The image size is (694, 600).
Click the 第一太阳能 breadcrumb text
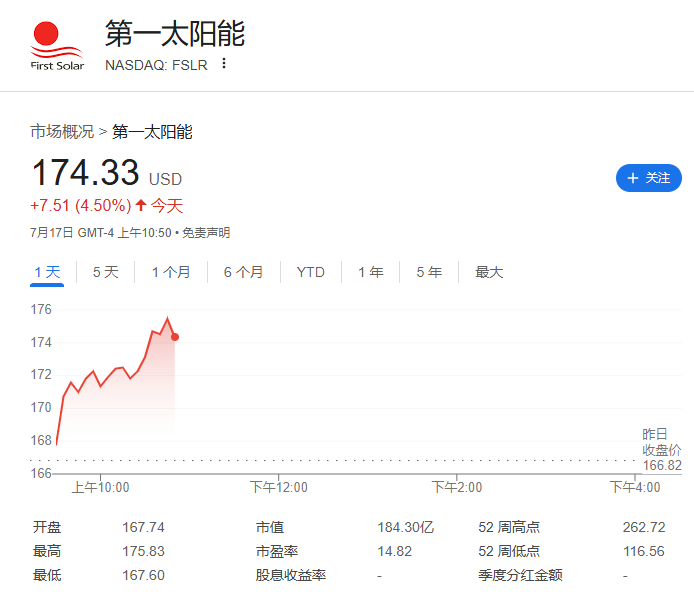[x=152, y=132]
